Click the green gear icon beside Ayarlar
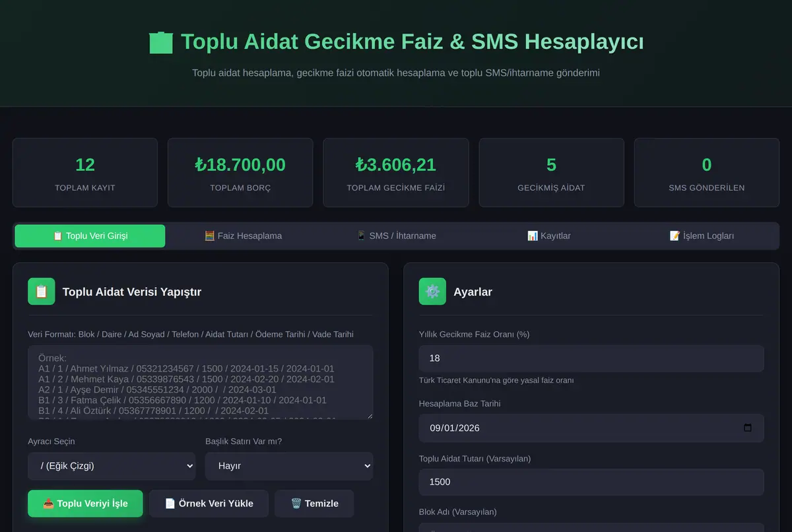792x532 pixels. point(432,292)
